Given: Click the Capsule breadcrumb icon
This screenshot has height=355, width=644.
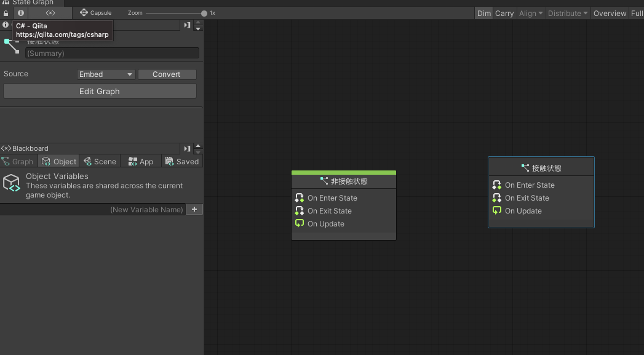Looking at the screenshot, I should click(84, 12).
